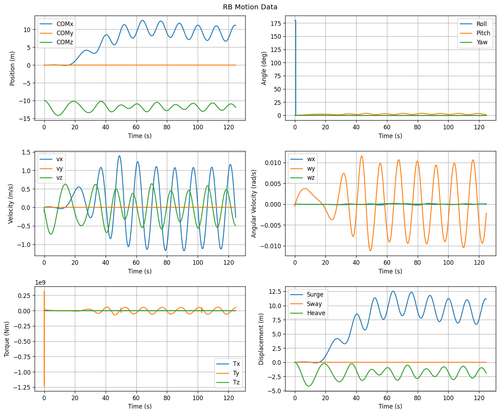
Task: Select the Heave legend label
Action: (x=316, y=313)
